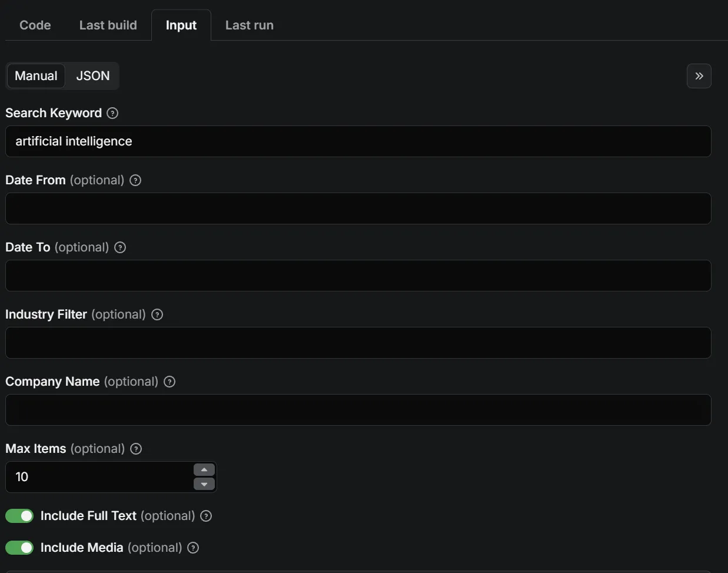Screen dimensions: 728x573
Task: Open the Code tab
Action: pyautogui.click(x=35, y=25)
